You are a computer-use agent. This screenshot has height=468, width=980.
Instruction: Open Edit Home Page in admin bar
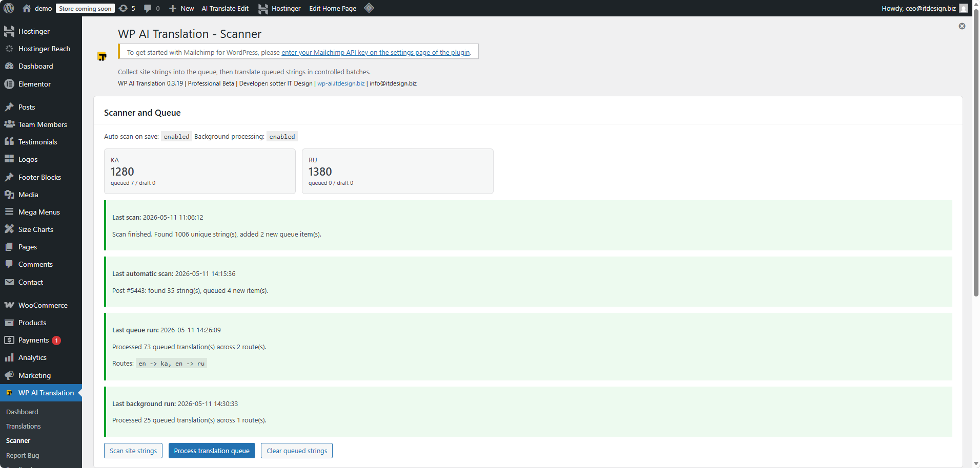[x=333, y=8]
